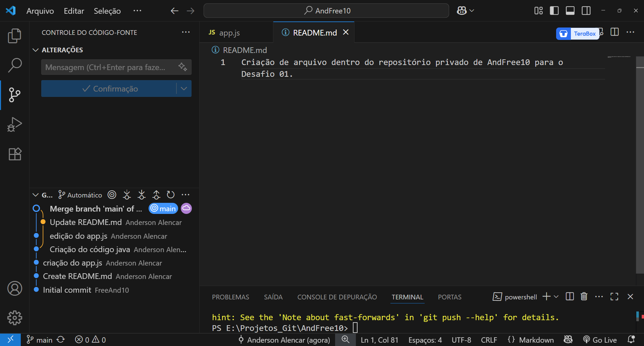The height and width of the screenshot is (346, 644).
Task: Close the README.md tab
Action: click(346, 32)
